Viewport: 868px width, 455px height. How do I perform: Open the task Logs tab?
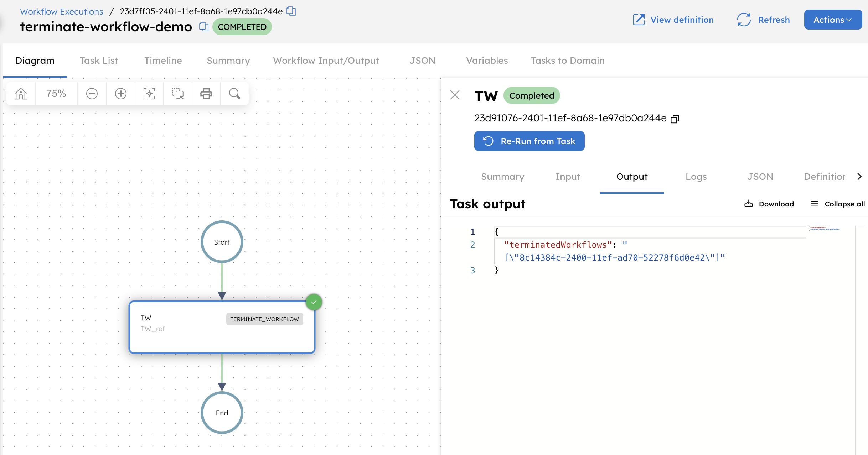[696, 177]
